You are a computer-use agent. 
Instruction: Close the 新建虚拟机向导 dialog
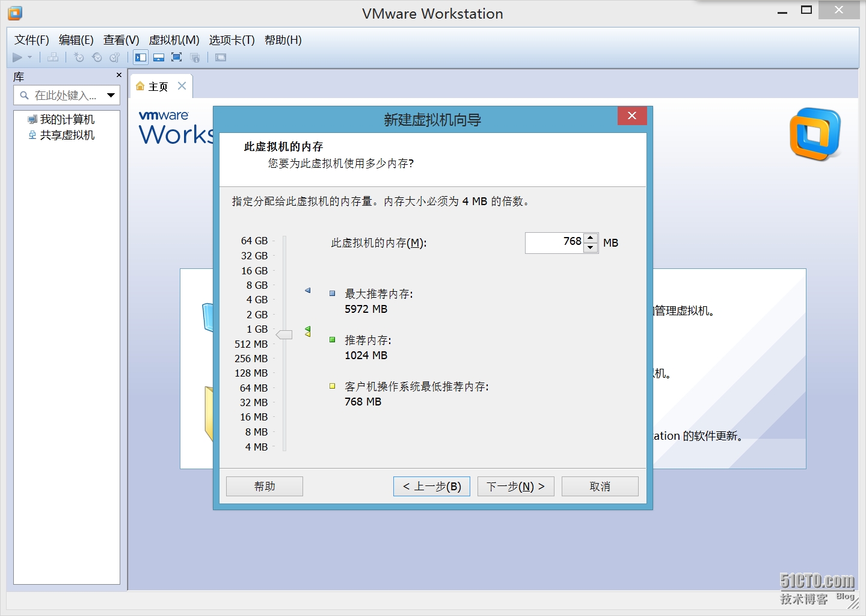632,115
